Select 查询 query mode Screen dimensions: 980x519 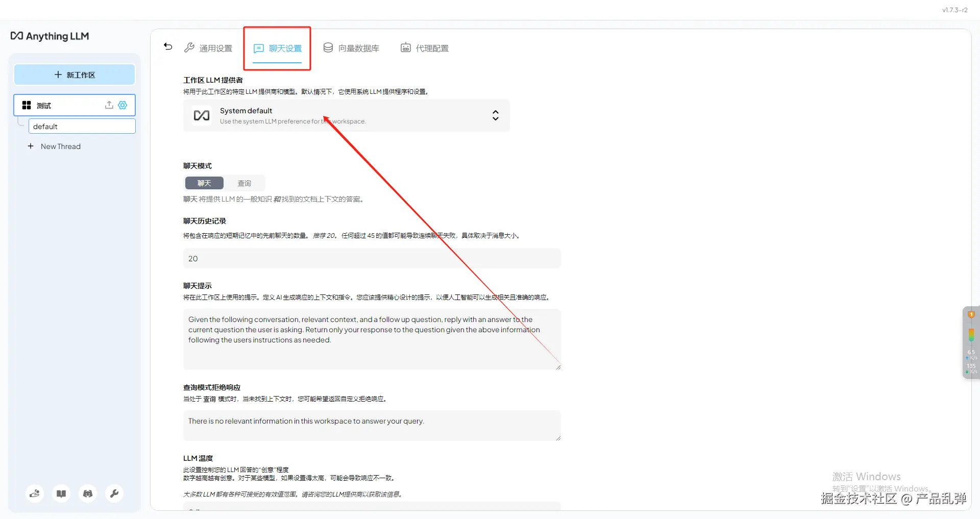coord(244,183)
